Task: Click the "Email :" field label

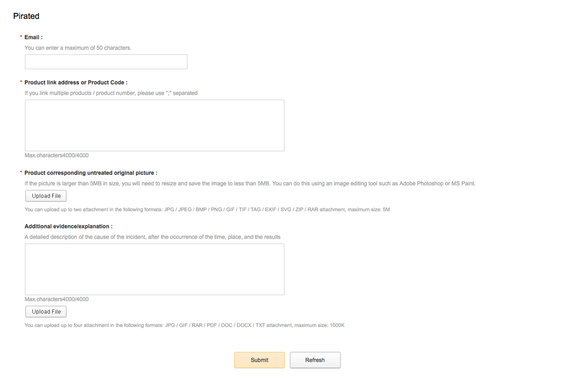Action: 34,37
